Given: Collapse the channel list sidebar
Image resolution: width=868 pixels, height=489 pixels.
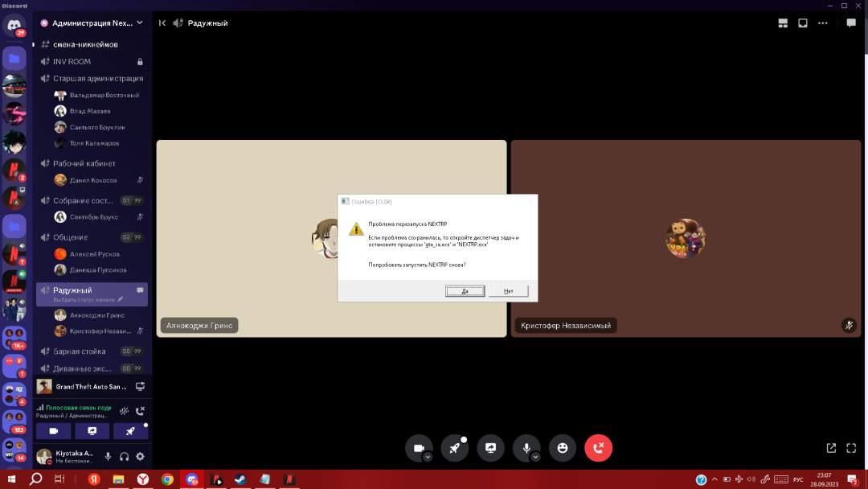Looking at the screenshot, I should click(x=162, y=23).
